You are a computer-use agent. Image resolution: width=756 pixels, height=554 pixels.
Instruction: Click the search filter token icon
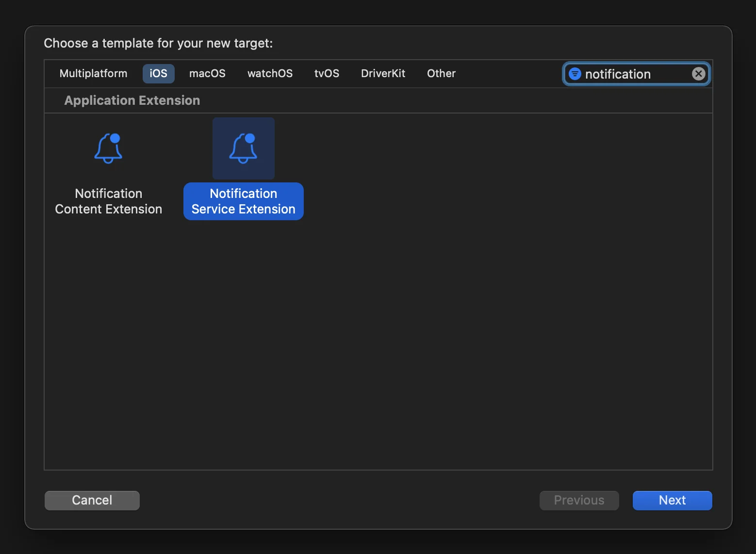(575, 74)
